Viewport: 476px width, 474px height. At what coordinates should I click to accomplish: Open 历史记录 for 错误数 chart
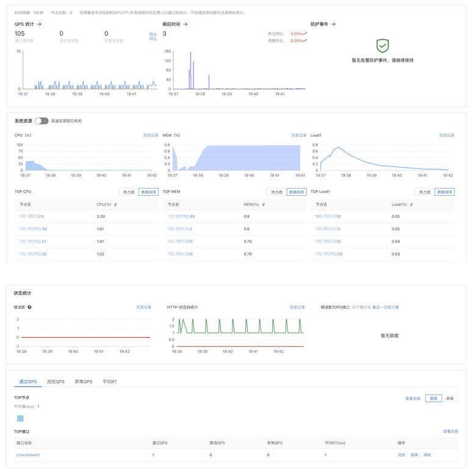[144, 307]
